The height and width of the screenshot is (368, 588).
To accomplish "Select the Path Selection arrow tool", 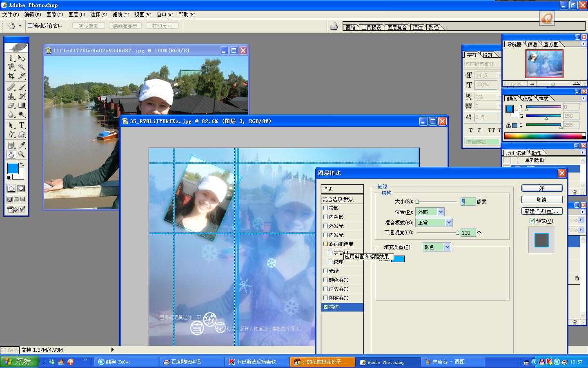I will [11, 125].
